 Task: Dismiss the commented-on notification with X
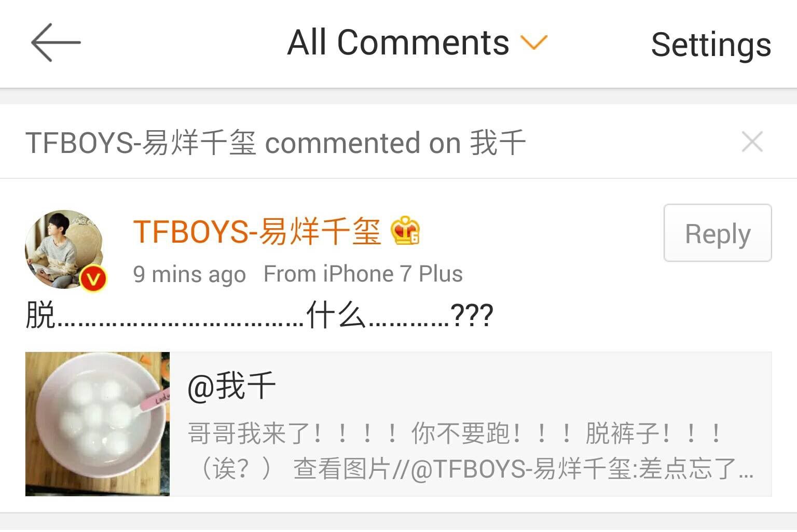pyautogui.click(x=752, y=142)
